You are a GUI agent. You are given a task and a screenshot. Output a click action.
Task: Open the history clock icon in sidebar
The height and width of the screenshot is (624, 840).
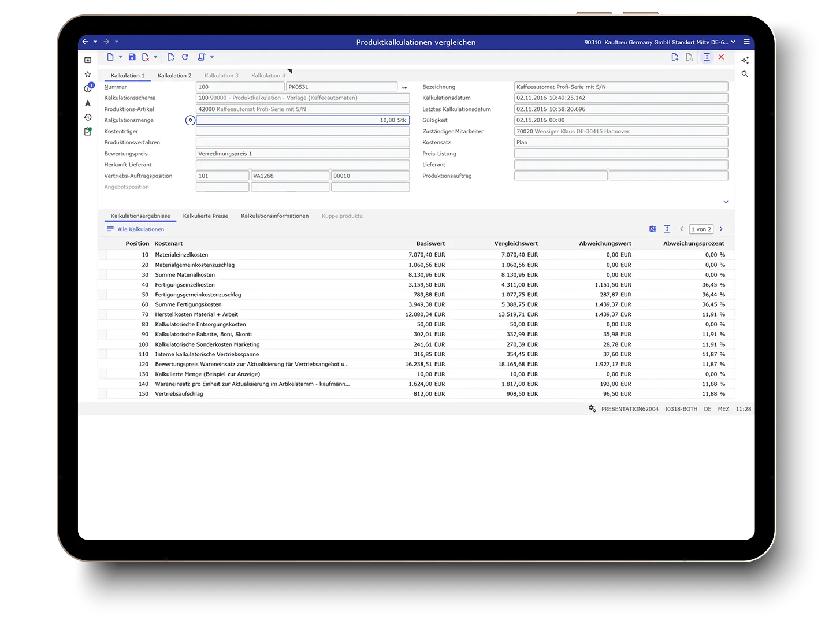pos(88,117)
